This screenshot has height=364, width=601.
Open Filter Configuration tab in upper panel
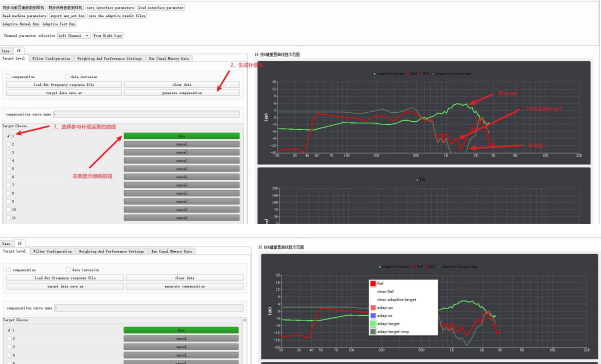[x=51, y=59]
